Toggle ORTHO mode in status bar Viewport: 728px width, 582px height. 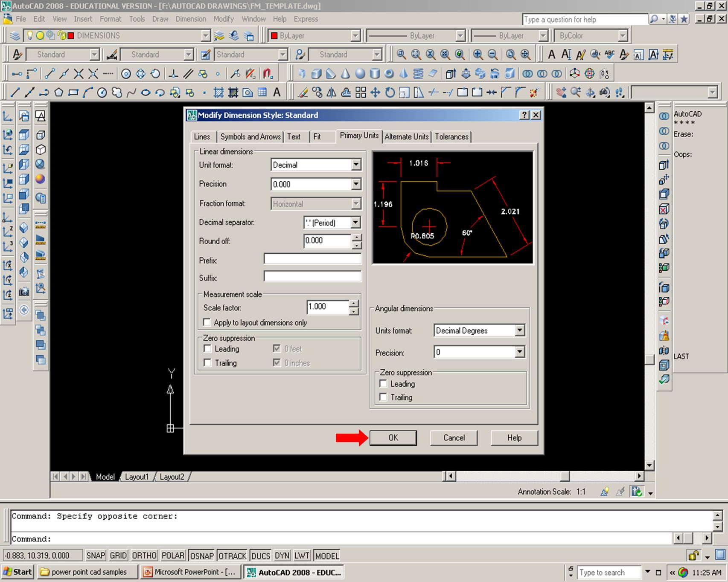pos(144,556)
